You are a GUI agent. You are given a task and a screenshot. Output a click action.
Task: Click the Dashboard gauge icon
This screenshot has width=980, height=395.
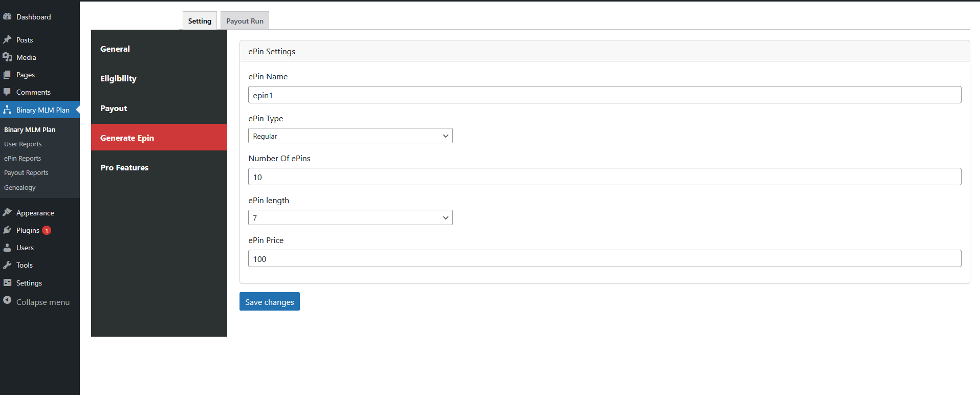click(x=7, y=17)
